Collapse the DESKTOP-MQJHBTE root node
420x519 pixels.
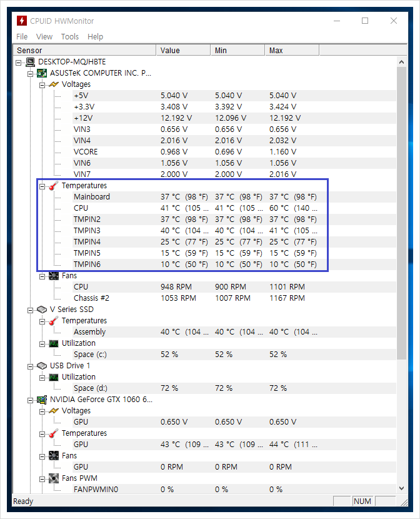coord(19,63)
